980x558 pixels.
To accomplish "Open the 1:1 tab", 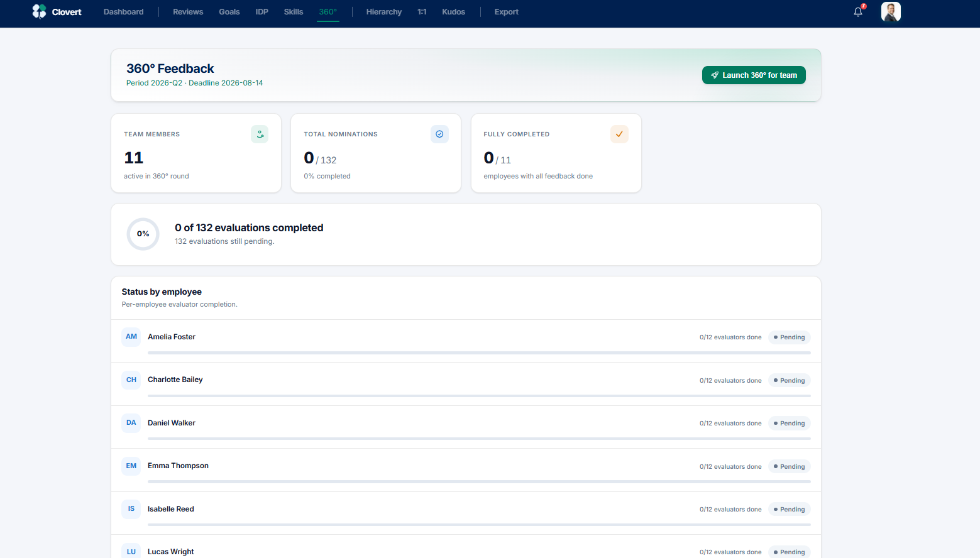I will (422, 12).
